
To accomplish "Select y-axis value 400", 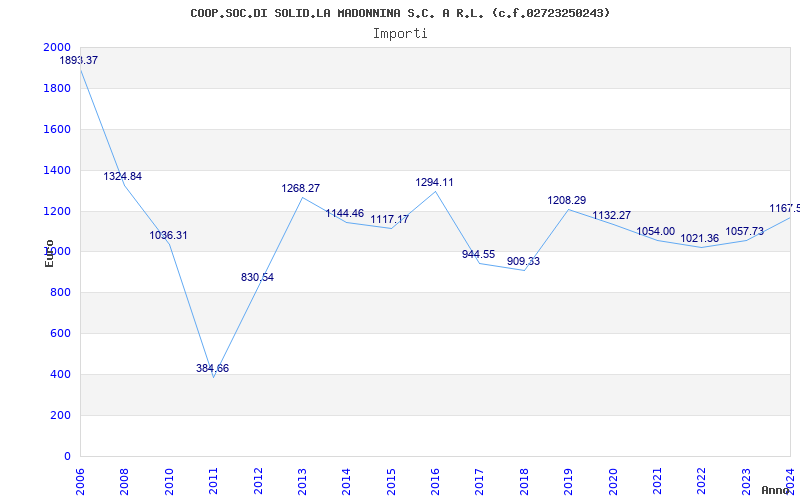I will point(61,374).
